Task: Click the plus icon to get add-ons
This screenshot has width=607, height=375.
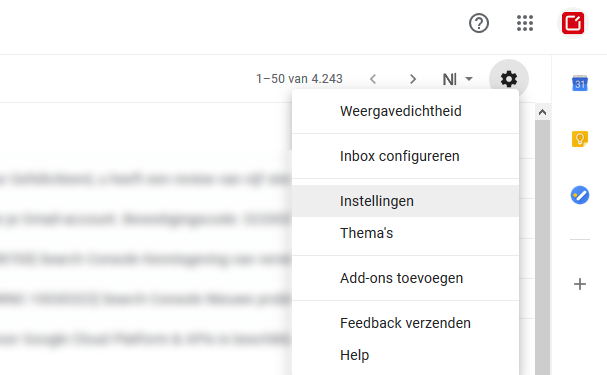Action: click(580, 284)
